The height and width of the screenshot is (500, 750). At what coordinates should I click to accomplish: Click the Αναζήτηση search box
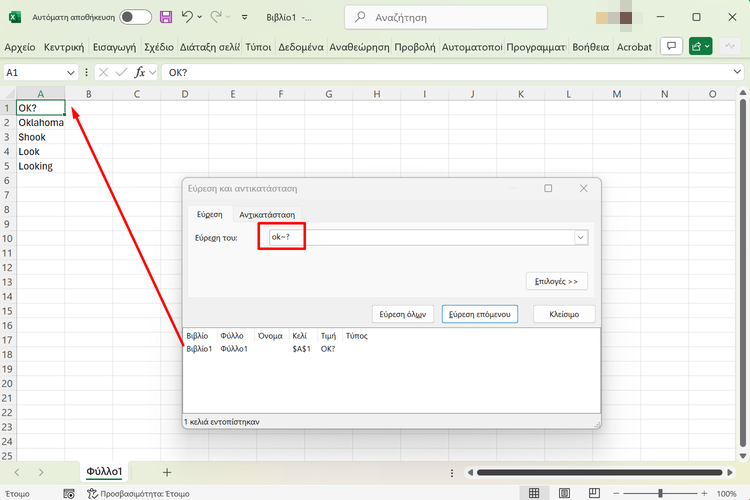pyautogui.click(x=446, y=17)
